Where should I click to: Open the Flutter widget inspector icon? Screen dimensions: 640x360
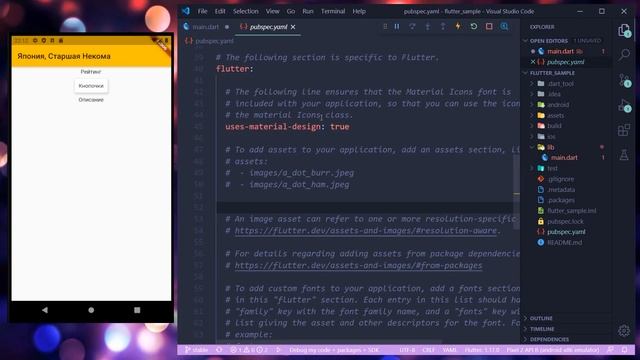tap(504, 27)
